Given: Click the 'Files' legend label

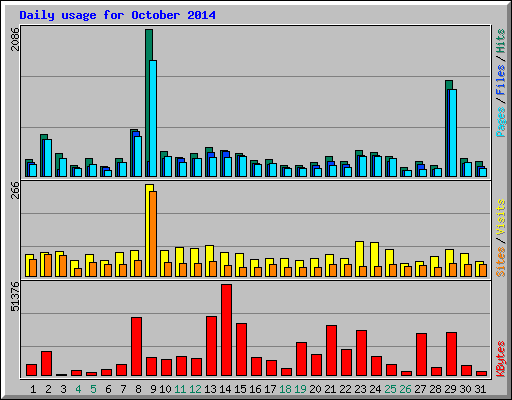Looking at the screenshot, I should pyautogui.click(x=501, y=80).
